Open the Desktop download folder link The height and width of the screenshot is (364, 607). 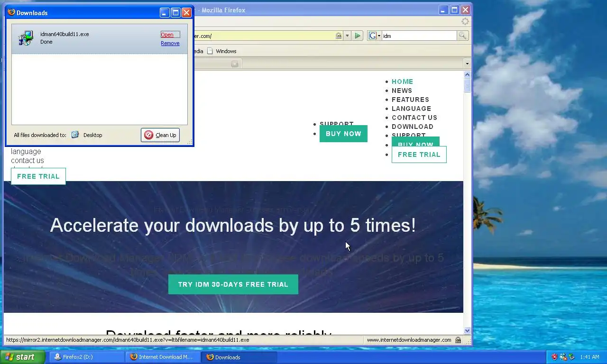pos(92,135)
